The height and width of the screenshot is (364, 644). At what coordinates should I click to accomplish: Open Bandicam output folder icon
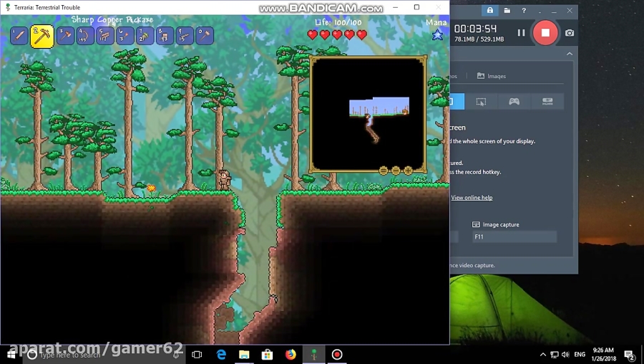[507, 10]
